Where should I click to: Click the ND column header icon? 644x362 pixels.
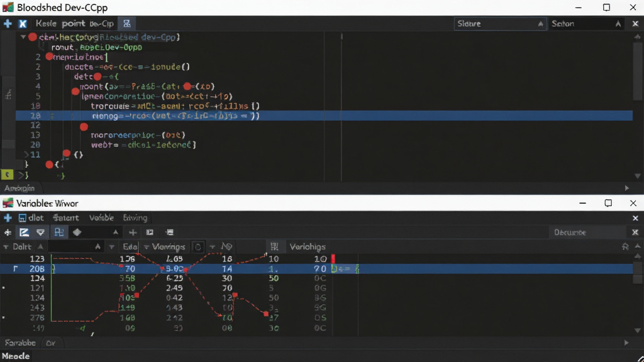pyautogui.click(x=226, y=246)
